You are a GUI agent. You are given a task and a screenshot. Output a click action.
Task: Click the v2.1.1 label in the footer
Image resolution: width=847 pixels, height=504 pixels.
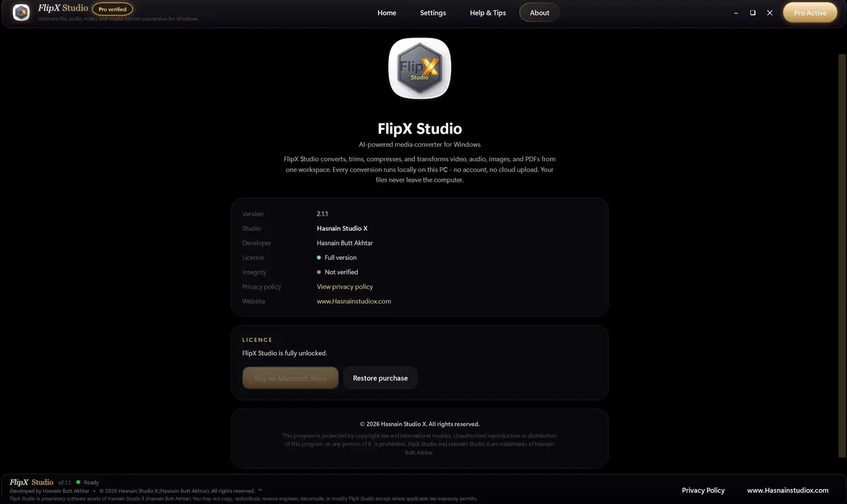[x=65, y=482]
